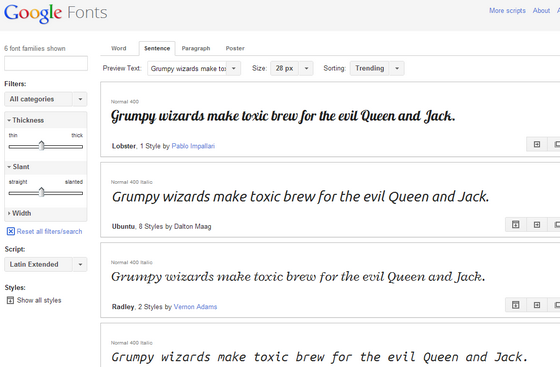Viewport: 560px width, 367px height.
Task: Expand the Width filter section
Action: click(46, 213)
